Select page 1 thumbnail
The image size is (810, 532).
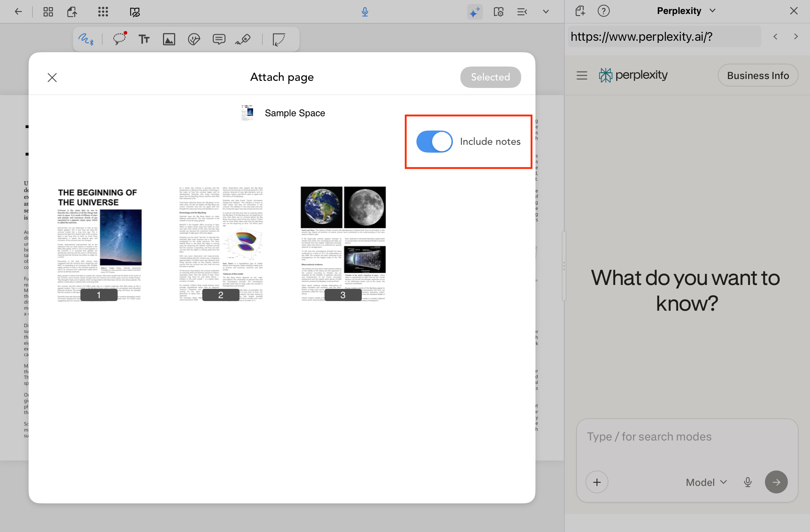99,244
